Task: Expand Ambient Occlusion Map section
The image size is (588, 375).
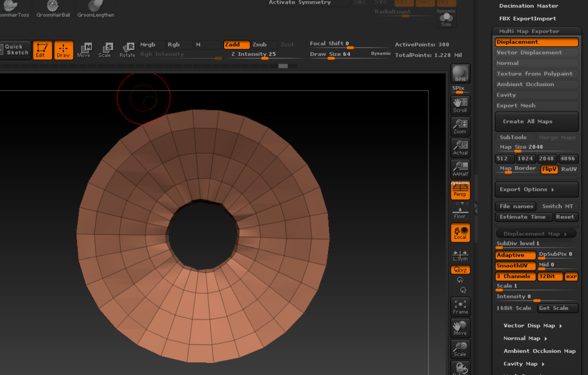Action: coord(540,351)
